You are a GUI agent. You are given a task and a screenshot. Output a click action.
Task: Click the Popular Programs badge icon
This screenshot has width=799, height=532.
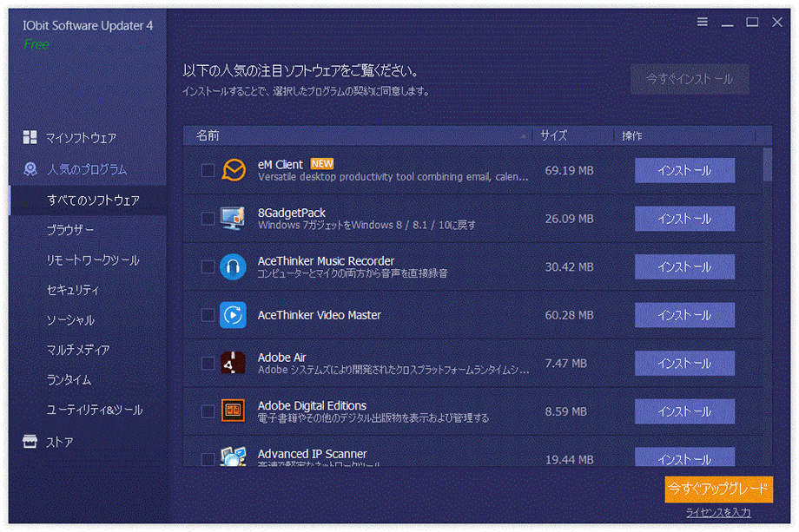pyautogui.click(x=30, y=169)
